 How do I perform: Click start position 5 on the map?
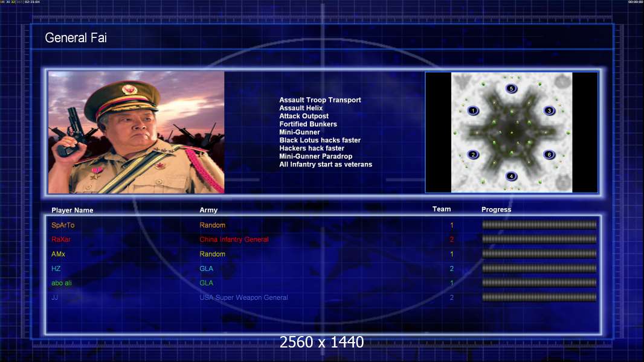(511, 89)
